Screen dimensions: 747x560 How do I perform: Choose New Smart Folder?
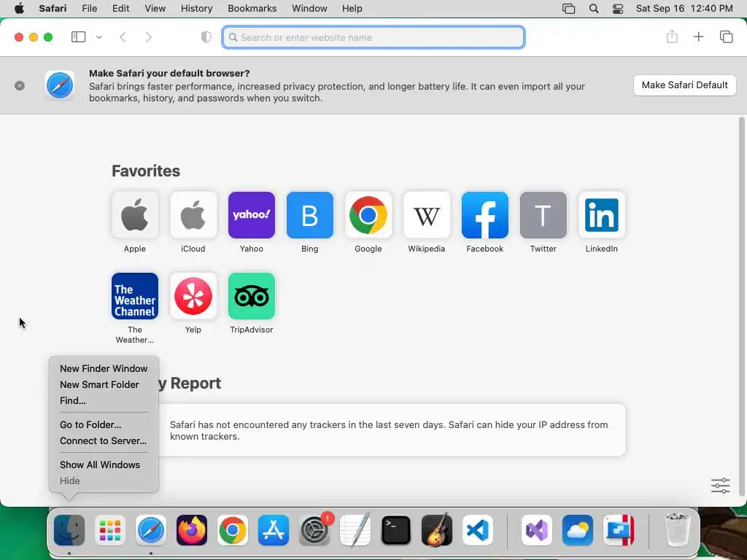click(x=104, y=385)
